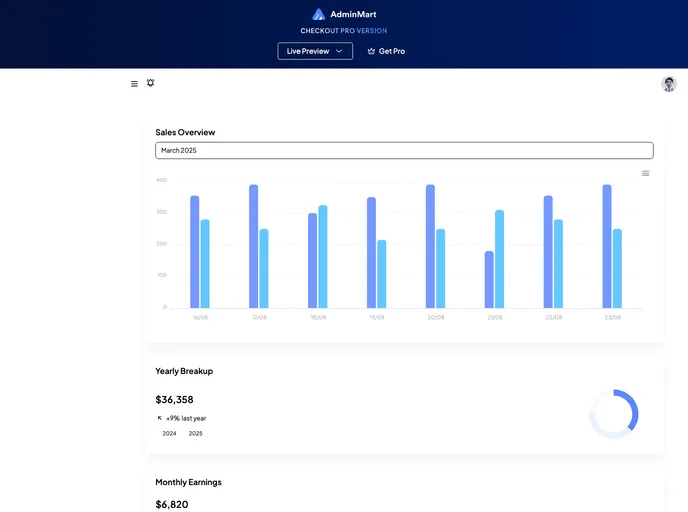This screenshot has width=688, height=512.
Task: Click the AdminMart logo icon
Action: [319, 15]
